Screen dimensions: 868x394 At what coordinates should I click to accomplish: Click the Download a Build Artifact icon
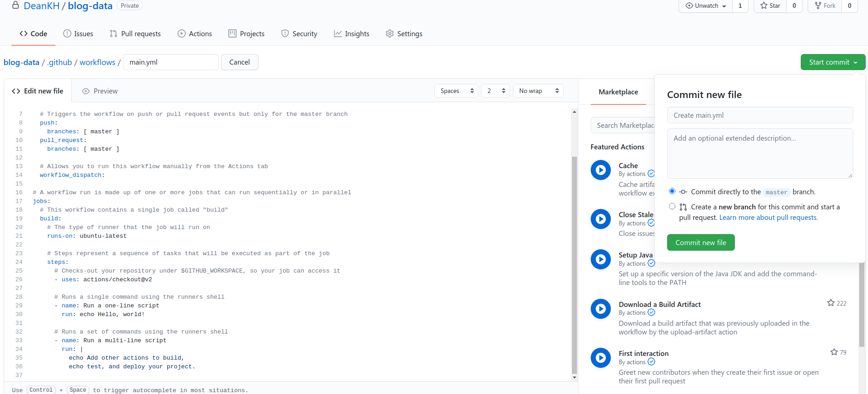(600, 309)
